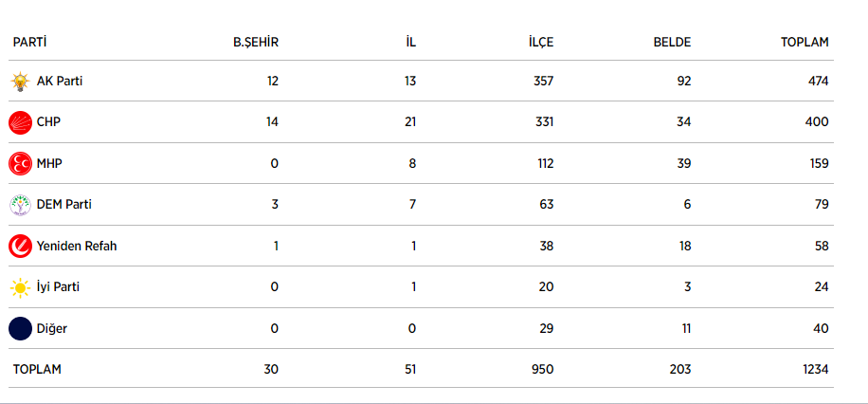Click the TOPLAM row label at bottom
The height and width of the screenshot is (404, 868).
click(37, 370)
